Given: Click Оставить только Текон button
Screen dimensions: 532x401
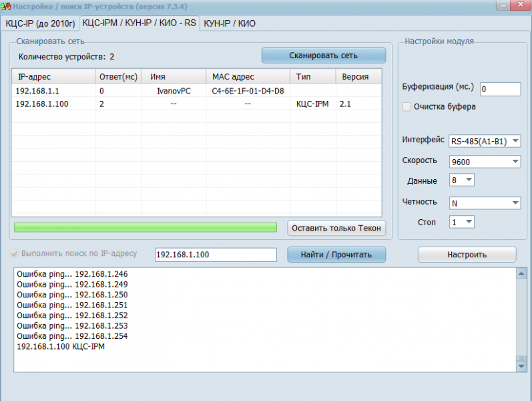Looking at the screenshot, I should pyautogui.click(x=336, y=228).
